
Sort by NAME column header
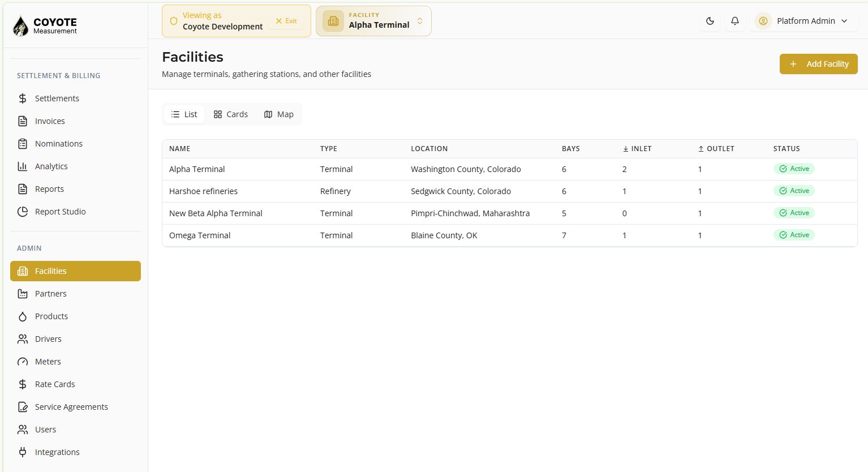click(x=180, y=149)
